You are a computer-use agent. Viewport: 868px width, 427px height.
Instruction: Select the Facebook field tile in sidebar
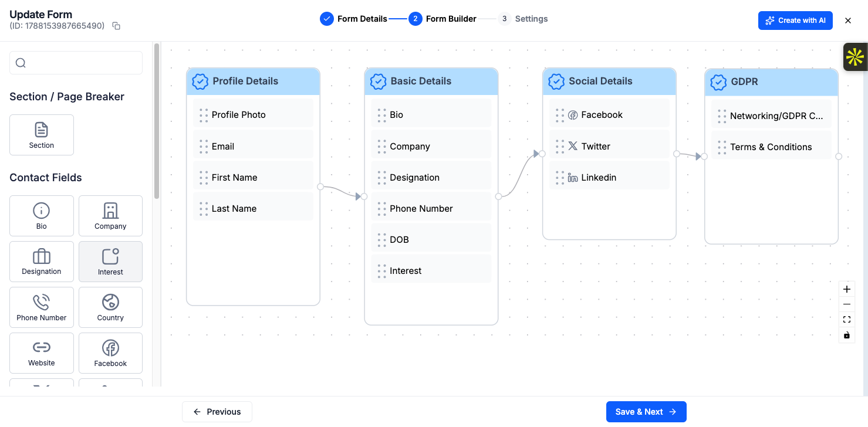(110, 353)
